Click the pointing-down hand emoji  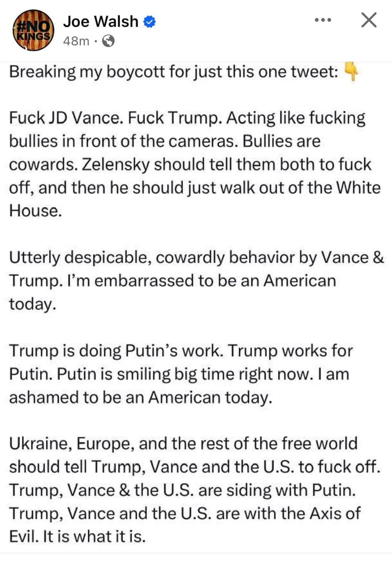[x=351, y=71]
